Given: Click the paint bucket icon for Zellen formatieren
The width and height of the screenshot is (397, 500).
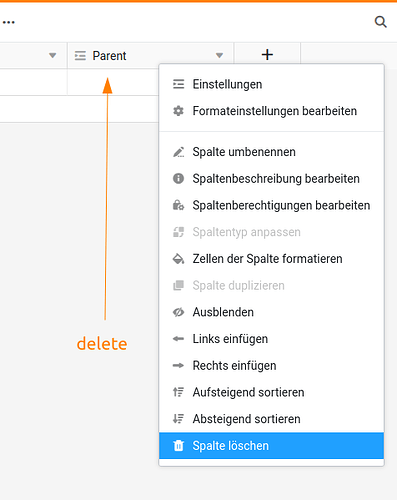Looking at the screenshot, I should pyautogui.click(x=178, y=259).
